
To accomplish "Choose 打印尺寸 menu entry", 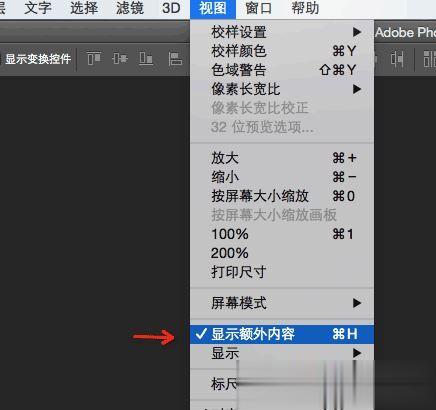I will [282, 272].
